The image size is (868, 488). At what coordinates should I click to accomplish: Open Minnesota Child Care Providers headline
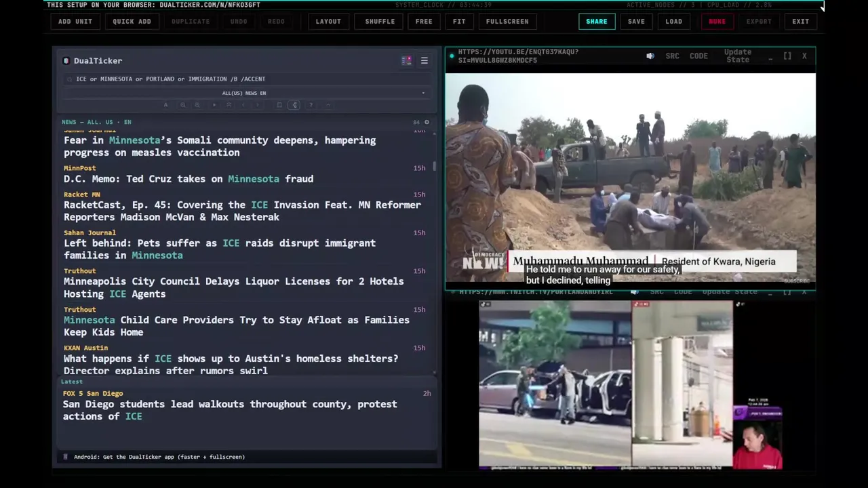[237, 326]
